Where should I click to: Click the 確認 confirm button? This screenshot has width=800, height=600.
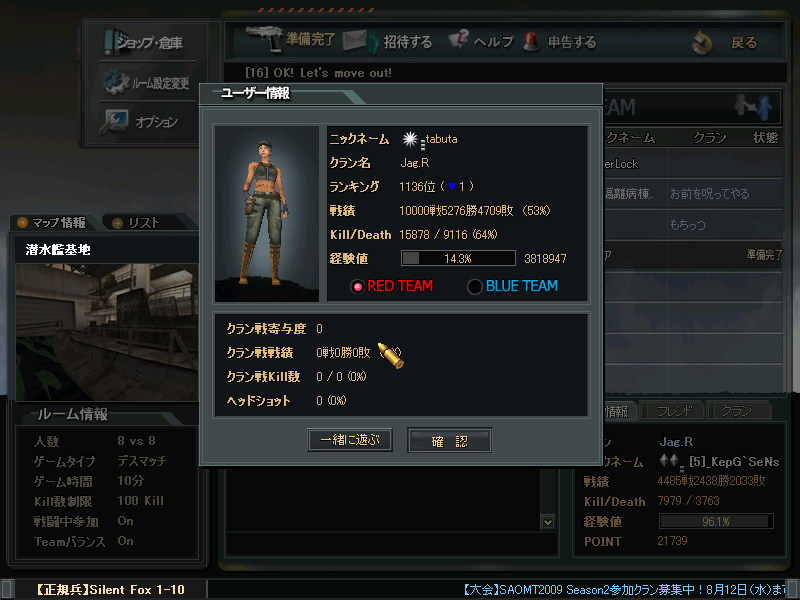(x=449, y=440)
